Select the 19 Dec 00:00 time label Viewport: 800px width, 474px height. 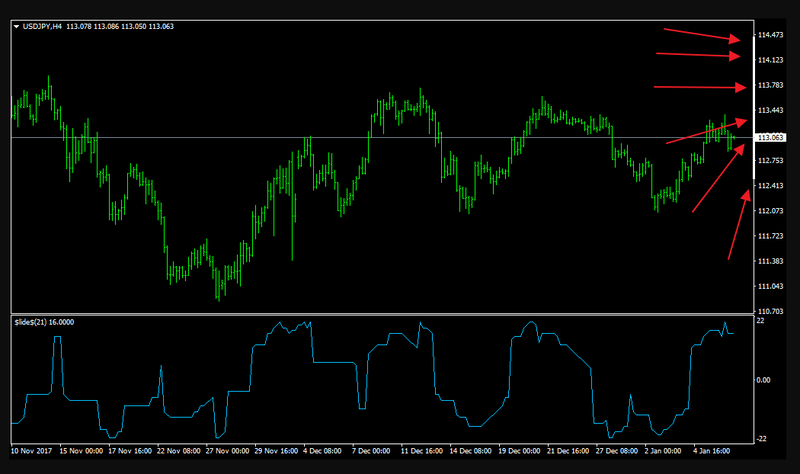click(519, 451)
